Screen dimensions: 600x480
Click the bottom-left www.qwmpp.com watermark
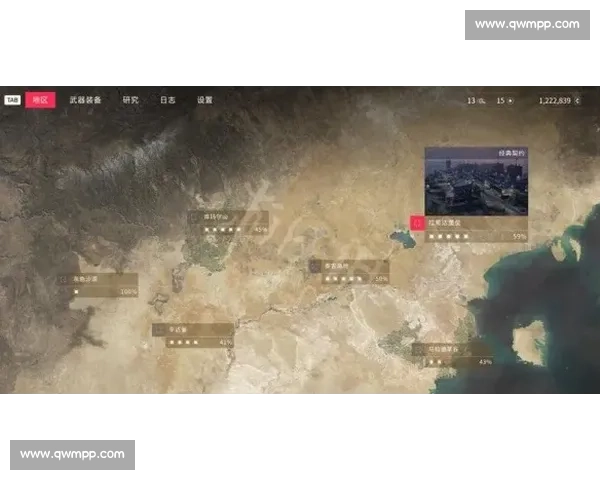tap(72, 455)
